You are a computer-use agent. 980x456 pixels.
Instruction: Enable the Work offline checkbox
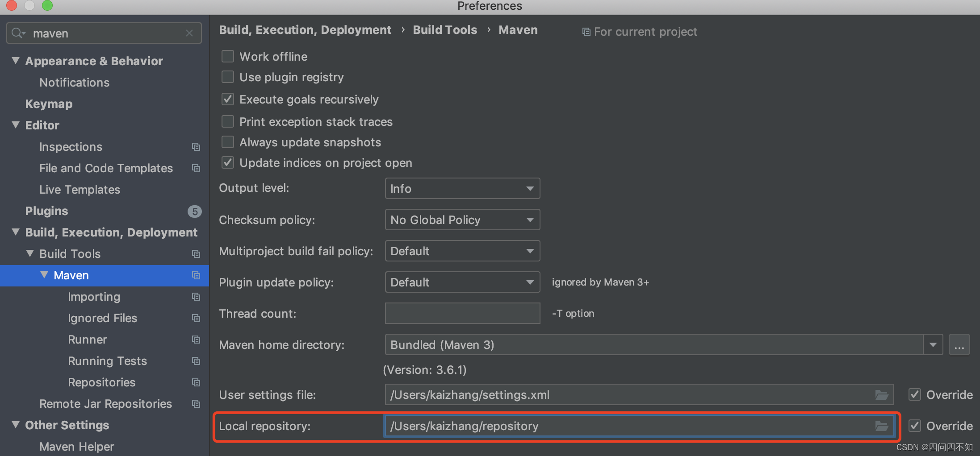tap(228, 56)
